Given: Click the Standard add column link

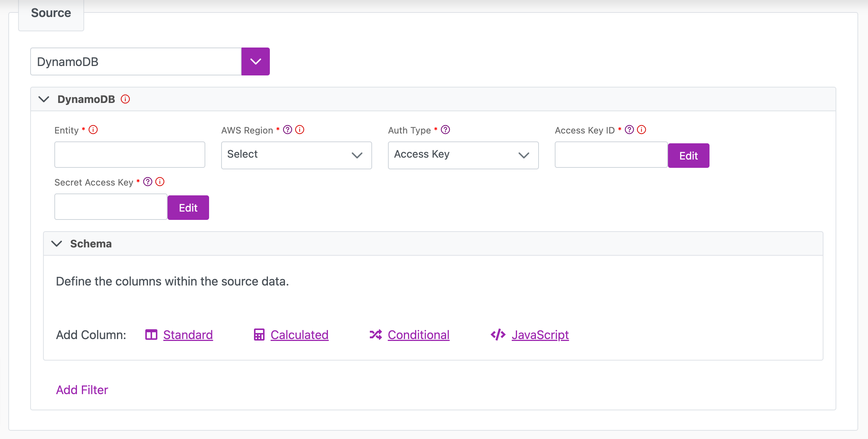Looking at the screenshot, I should 188,334.
